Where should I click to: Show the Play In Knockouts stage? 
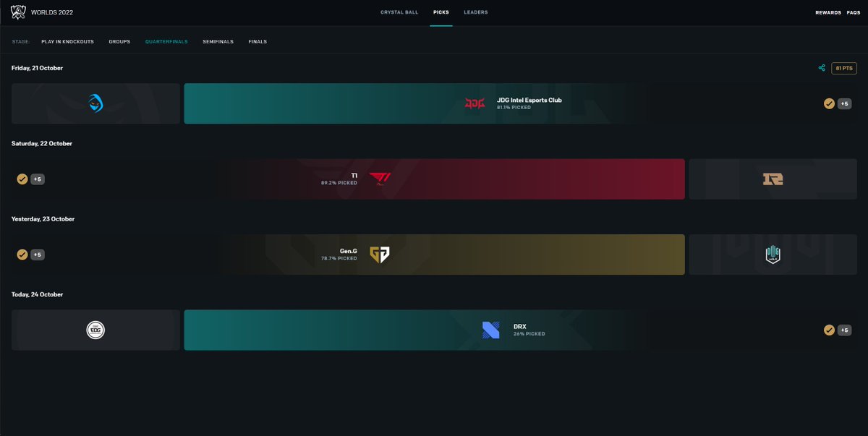68,42
